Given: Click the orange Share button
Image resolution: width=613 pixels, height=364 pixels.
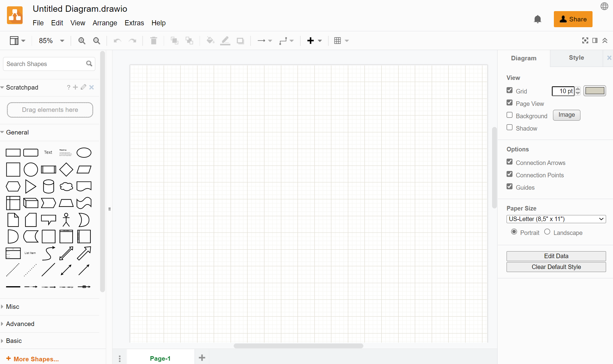Looking at the screenshot, I should pos(573,19).
